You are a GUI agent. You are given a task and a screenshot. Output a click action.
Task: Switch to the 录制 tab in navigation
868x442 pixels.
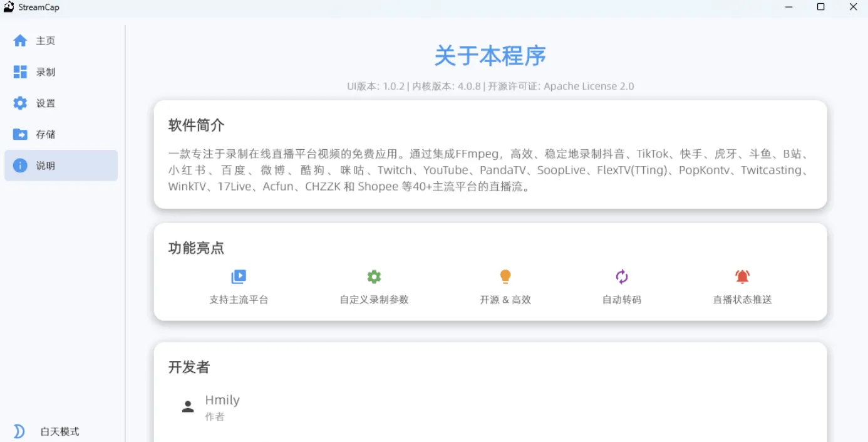pyautogui.click(x=44, y=71)
